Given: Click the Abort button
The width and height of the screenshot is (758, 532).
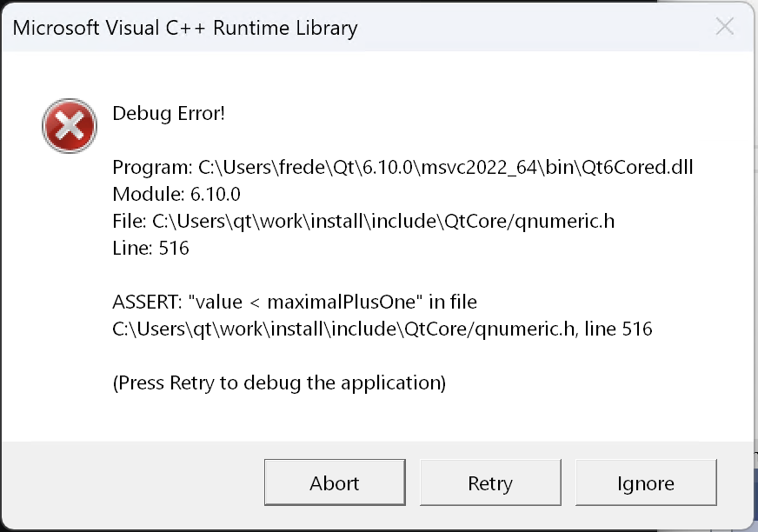Looking at the screenshot, I should 335,482.
